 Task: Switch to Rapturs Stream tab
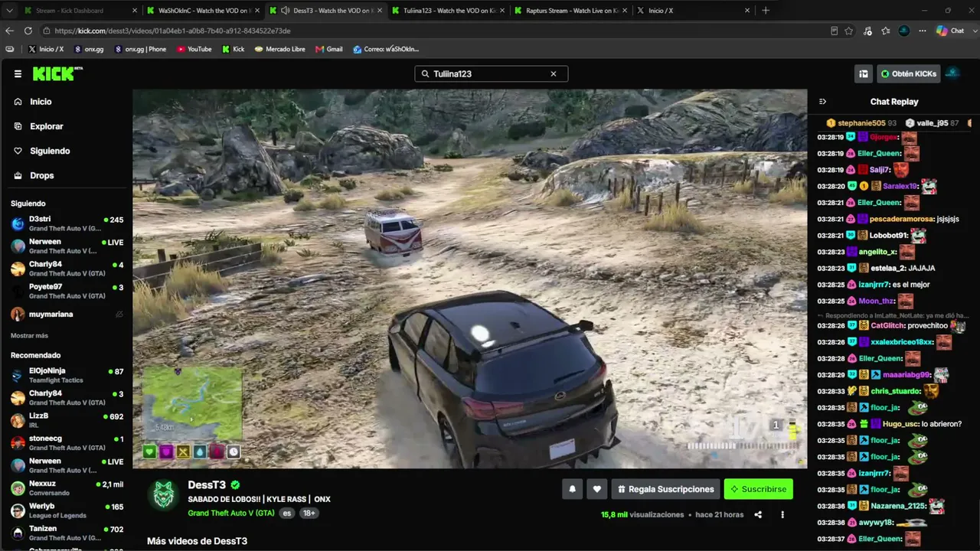coord(570,11)
